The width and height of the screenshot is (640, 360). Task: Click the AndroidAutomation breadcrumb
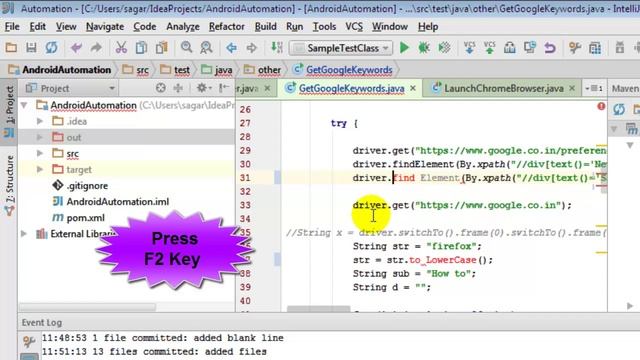click(60, 70)
